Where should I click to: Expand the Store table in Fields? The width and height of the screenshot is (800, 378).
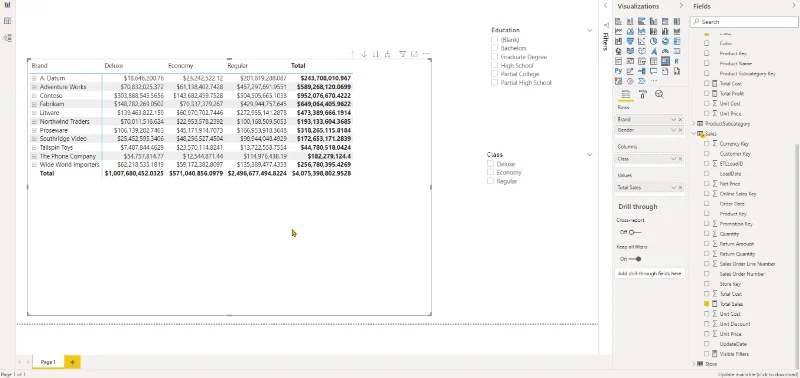click(x=694, y=364)
